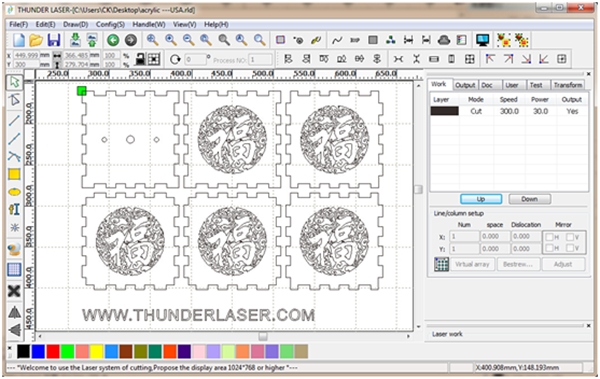Click the black layer row in layer list
600x379 pixels.
coord(509,111)
